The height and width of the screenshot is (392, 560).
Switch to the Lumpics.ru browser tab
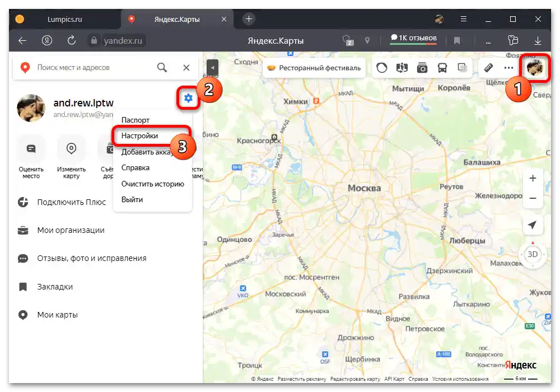pyautogui.click(x=64, y=19)
